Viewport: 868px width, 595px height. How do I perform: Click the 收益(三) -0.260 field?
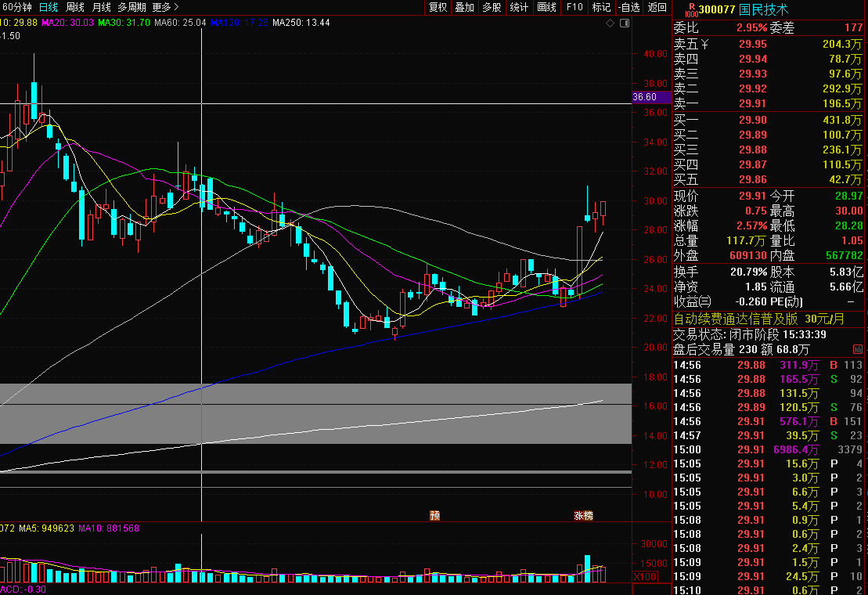[x=719, y=301]
